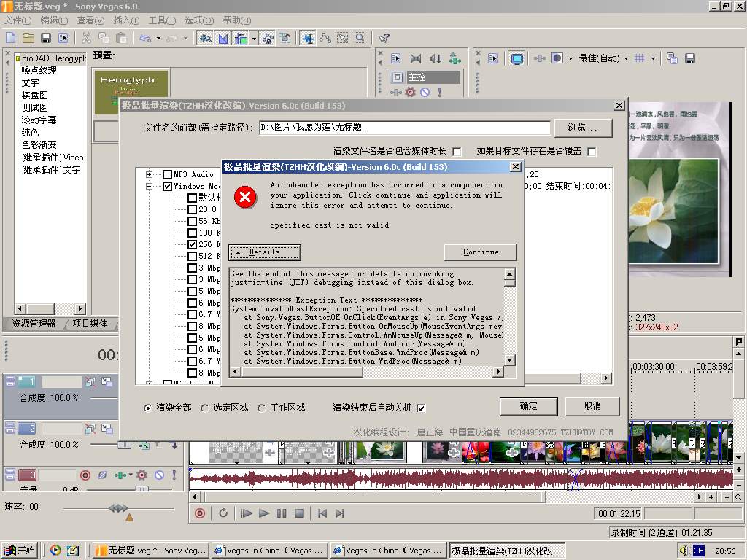Toggle 渲染文件名是否包含媒体时长 checkbox
Viewport: 747px width, 560px height.
(457, 152)
